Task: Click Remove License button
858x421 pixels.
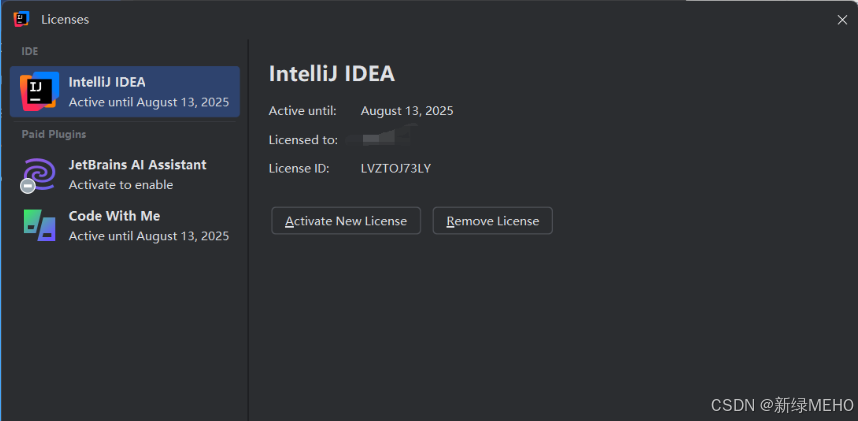Action: point(492,221)
